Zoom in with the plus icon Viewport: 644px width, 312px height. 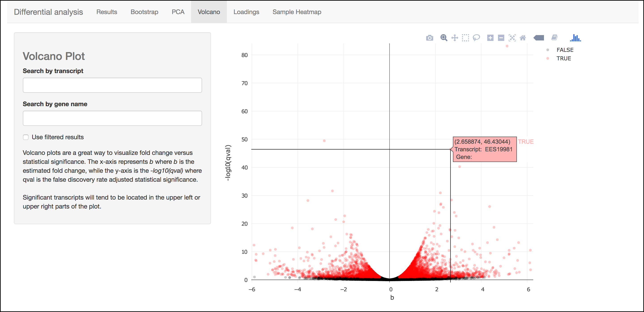click(490, 38)
